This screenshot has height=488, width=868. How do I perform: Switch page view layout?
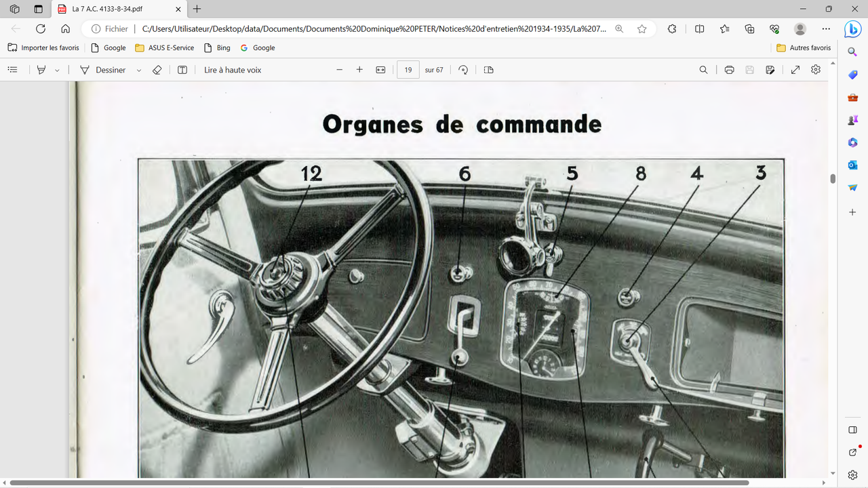489,70
